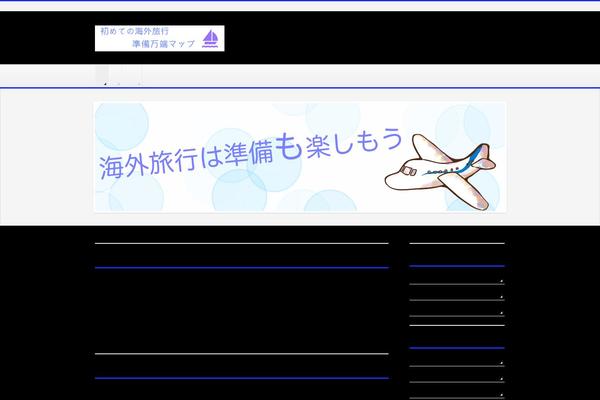Click the airplane illustration in the banner
Image resolution: width=600 pixels, height=400 pixels.
(440, 171)
